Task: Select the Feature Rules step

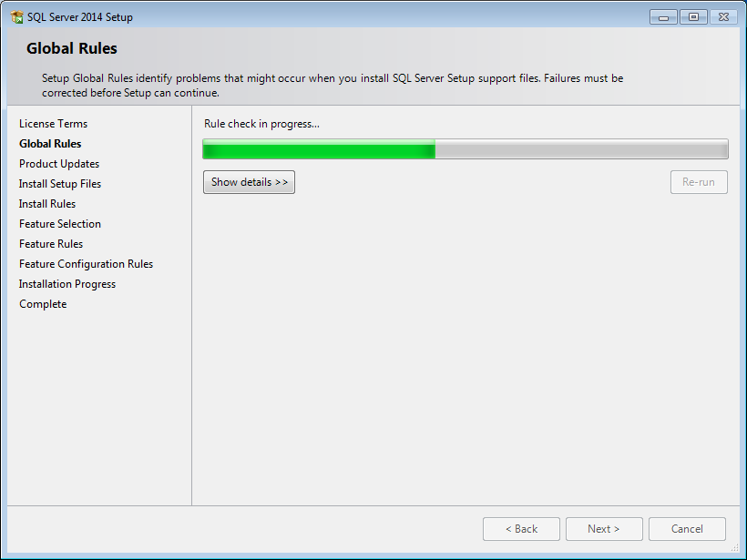Action: 51,244
